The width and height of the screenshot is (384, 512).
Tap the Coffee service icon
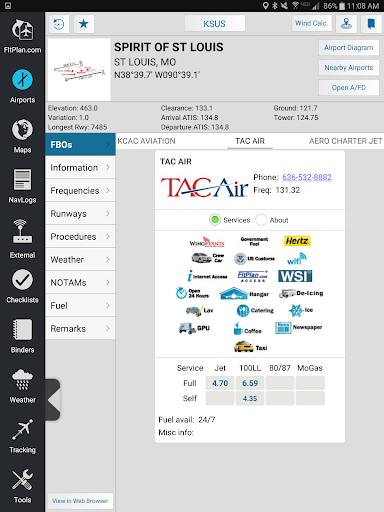(x=247, y=329)
